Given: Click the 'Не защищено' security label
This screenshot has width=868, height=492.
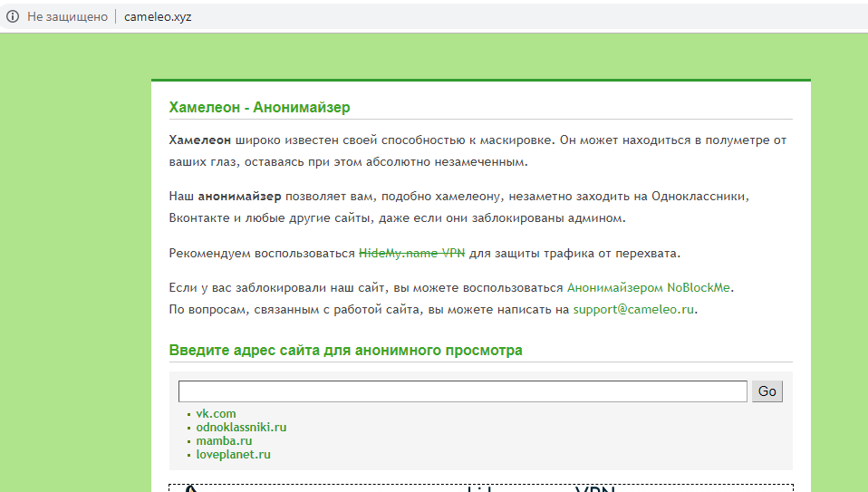Looking at the screenshot, I should (x=68, y=16).
